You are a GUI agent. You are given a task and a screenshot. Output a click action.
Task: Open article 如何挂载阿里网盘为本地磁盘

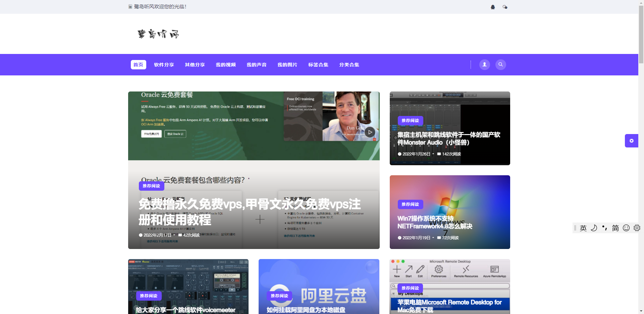pyautogui.click(x=306, y=310)
